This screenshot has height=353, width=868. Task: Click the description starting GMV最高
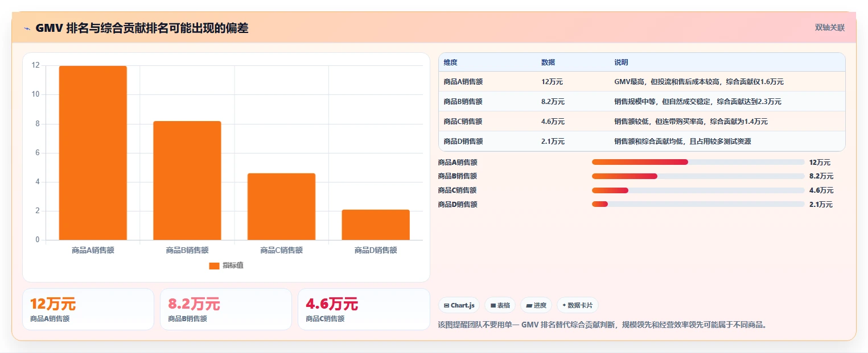click(x=699, y=82)
